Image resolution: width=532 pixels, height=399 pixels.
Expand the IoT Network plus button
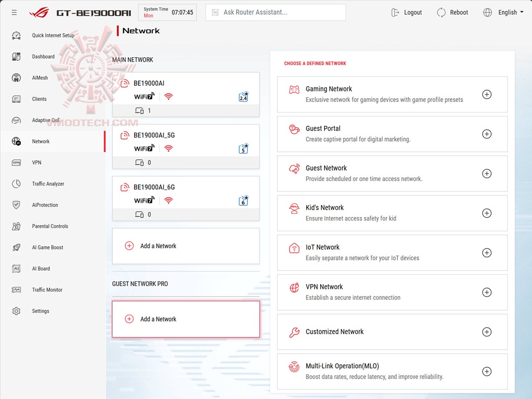click(487, 253)
